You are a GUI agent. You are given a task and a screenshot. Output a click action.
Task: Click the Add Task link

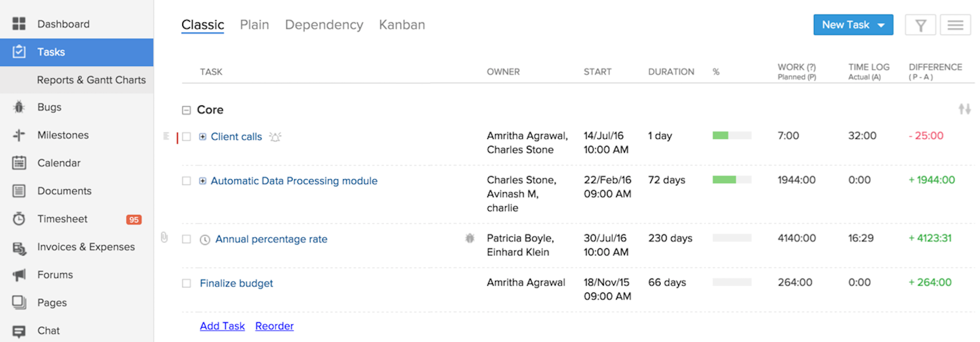click(222, 326)
